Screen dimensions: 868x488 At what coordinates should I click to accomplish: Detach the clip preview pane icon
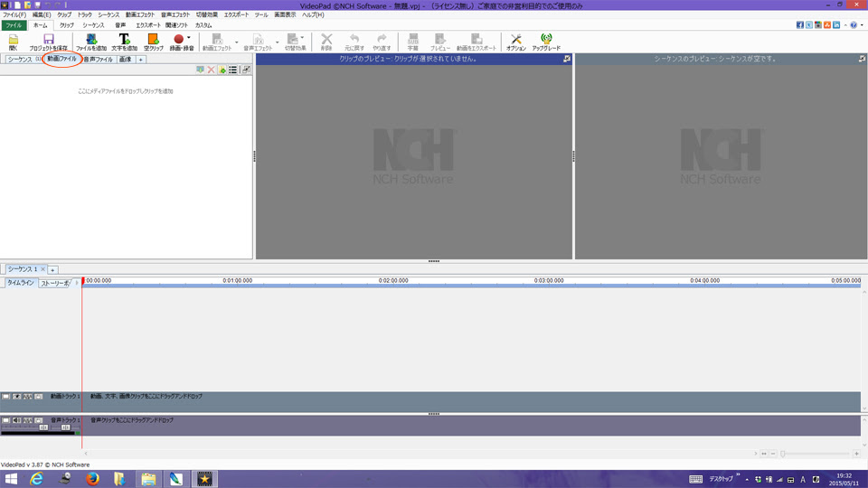[567, 59]
